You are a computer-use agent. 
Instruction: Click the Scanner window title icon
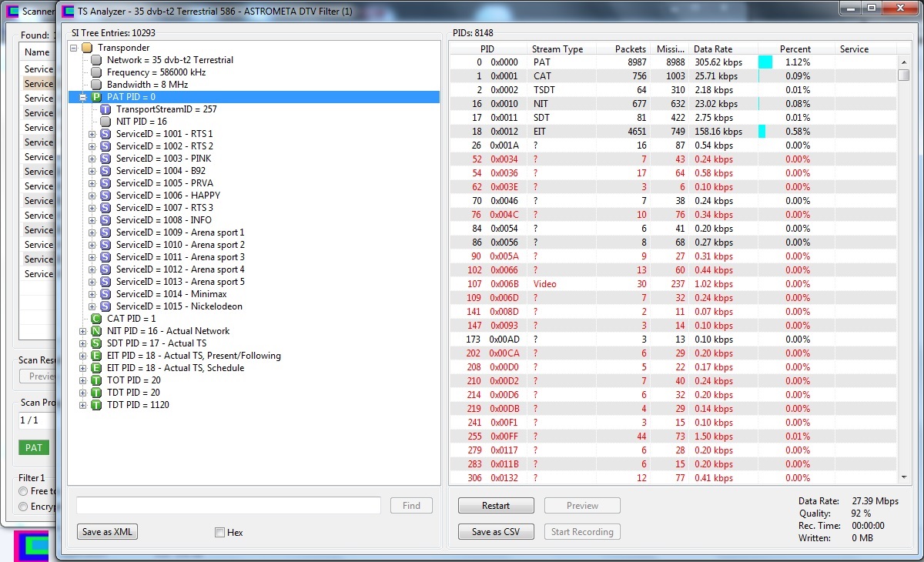pos(11,12)
